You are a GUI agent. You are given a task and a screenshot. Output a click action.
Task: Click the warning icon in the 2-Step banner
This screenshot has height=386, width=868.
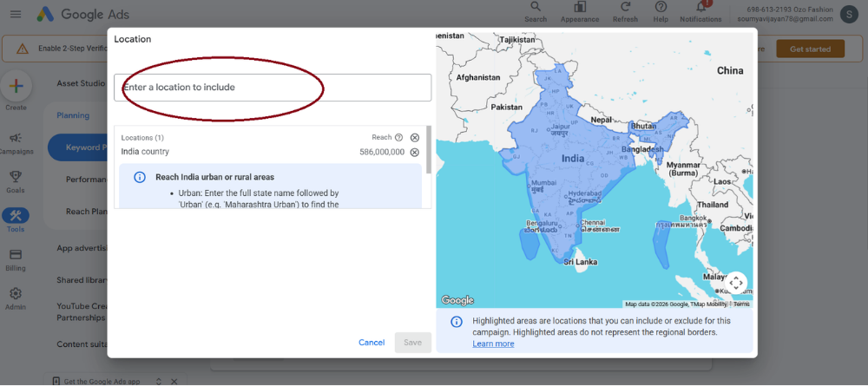[x=23, y=49]
